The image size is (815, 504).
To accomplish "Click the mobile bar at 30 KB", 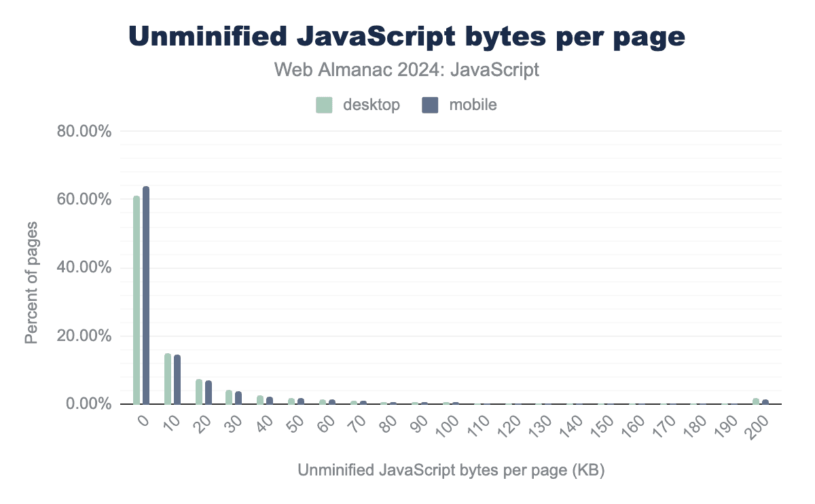I will [x=238, y=397].
